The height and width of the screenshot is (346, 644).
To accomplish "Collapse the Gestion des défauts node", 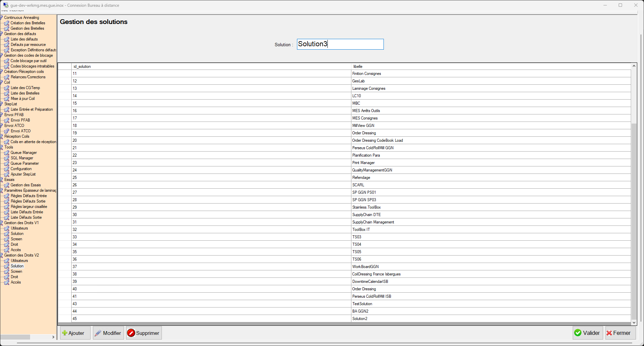I will click(x=1, y=34).
